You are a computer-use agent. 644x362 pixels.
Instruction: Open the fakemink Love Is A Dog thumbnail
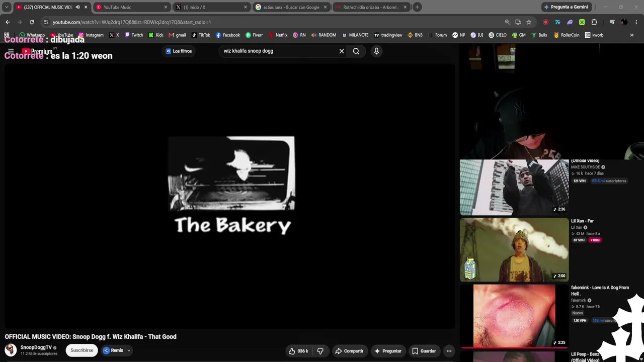pyautogui.click(x=514, y=316)
